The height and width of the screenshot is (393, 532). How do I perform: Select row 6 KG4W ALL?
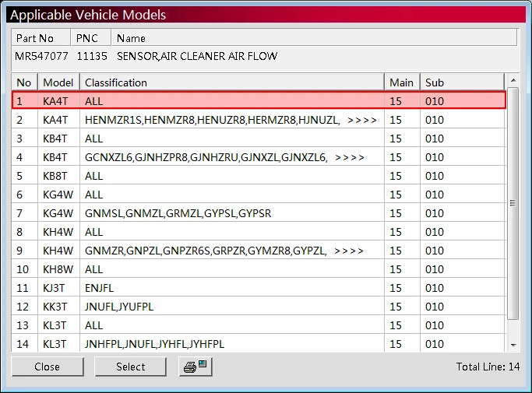pyautogui.click(x=259, y=195)
